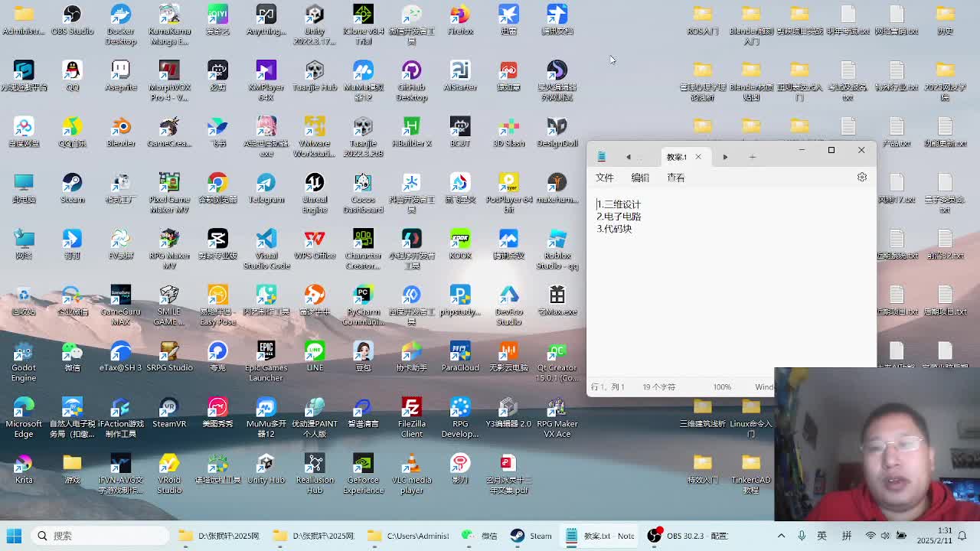Select the SteamVR desktop icon
This screenshot has width=980, height=551.
tap(169, 412)
